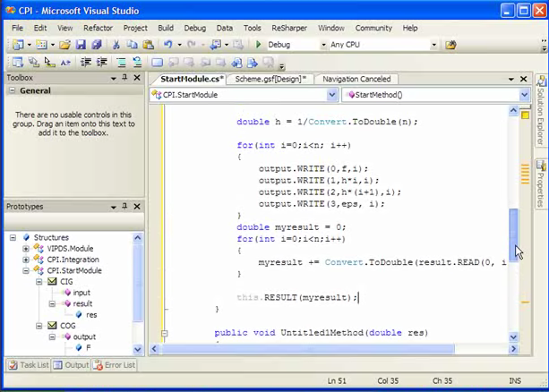549x392 pixels.
Task: Open the Debug configuration dropdown
Action: point(322,44)
